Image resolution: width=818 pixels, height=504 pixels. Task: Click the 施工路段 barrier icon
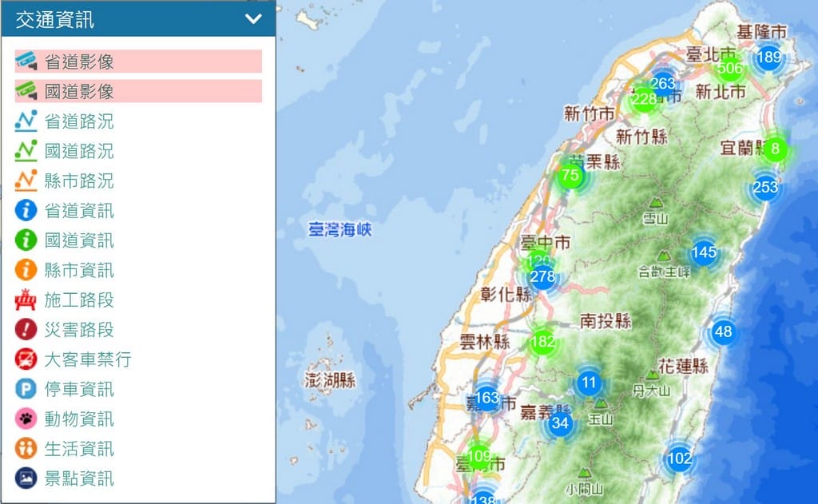(x=26, y=300)
